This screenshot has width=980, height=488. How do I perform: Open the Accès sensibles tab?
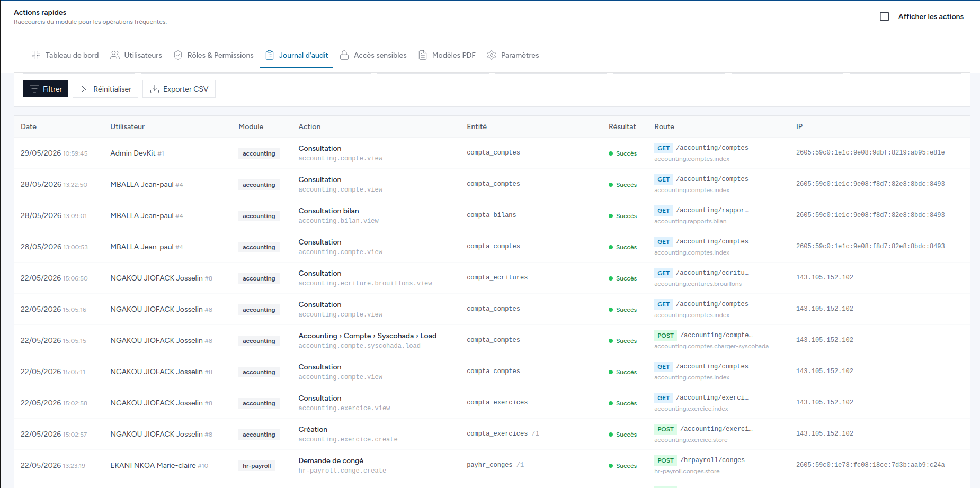tap(373, 55)
